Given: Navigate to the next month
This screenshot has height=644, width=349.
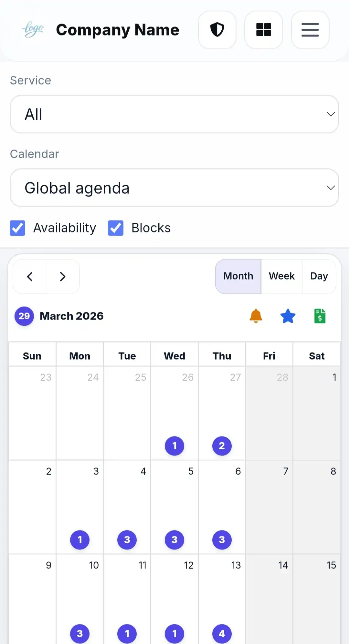Looking at the screenshot, I should (x=63, y=277).
